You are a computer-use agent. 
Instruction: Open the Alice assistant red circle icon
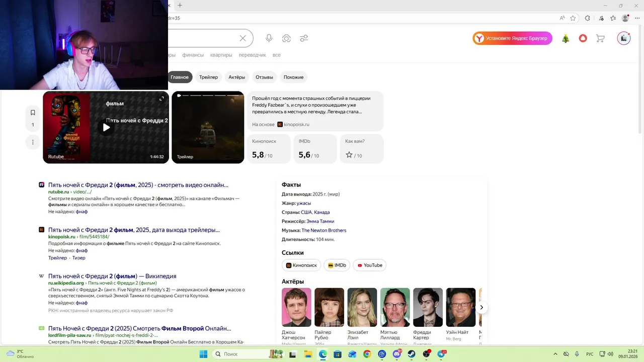click(583, 38)
